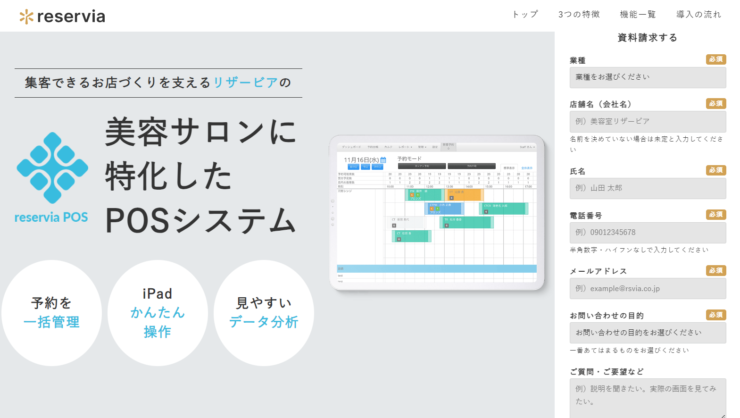Focus the ご質問・ご要望など text area
This screenshot has height=418, width=740.
(648, 398)
